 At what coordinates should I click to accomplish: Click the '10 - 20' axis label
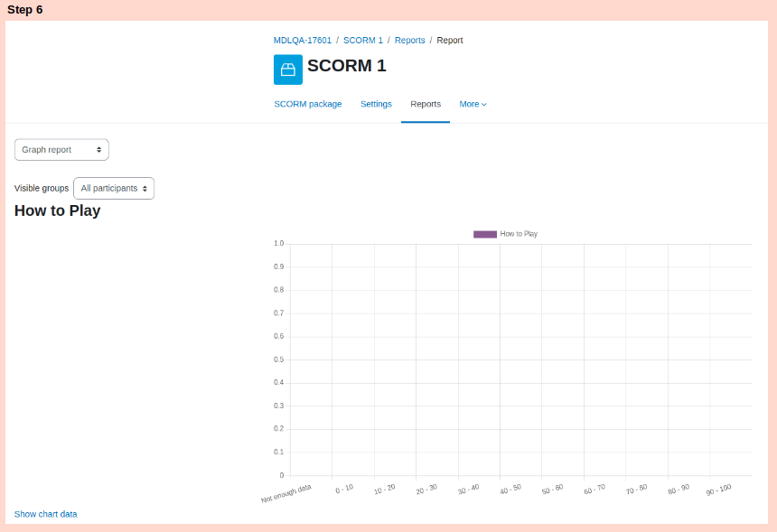point(385,490)
